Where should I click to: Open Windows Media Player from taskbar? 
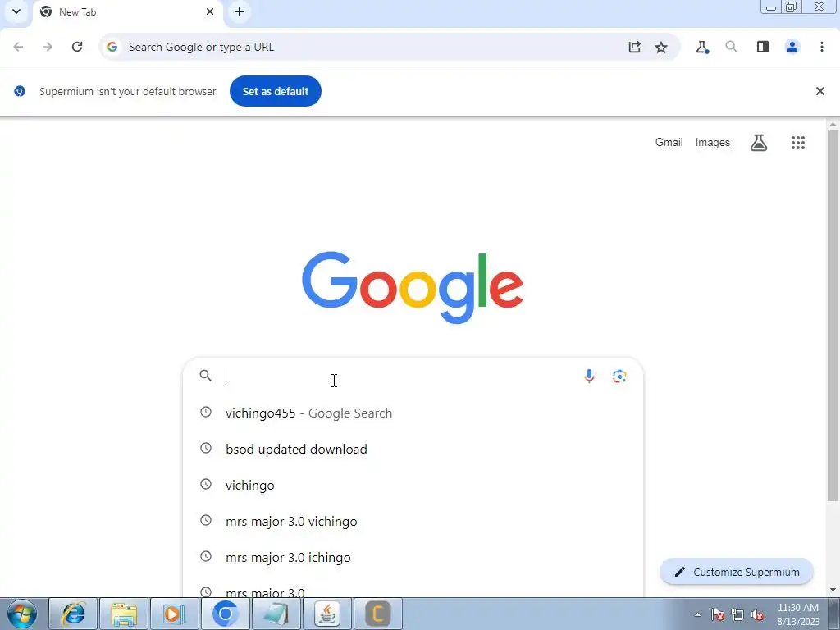[174, 614]
